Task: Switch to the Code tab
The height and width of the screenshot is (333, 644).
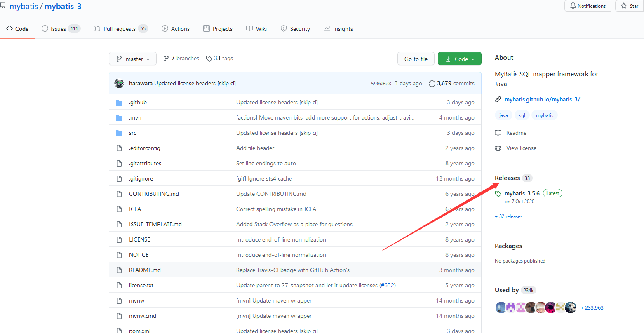Action: (17, 29)
